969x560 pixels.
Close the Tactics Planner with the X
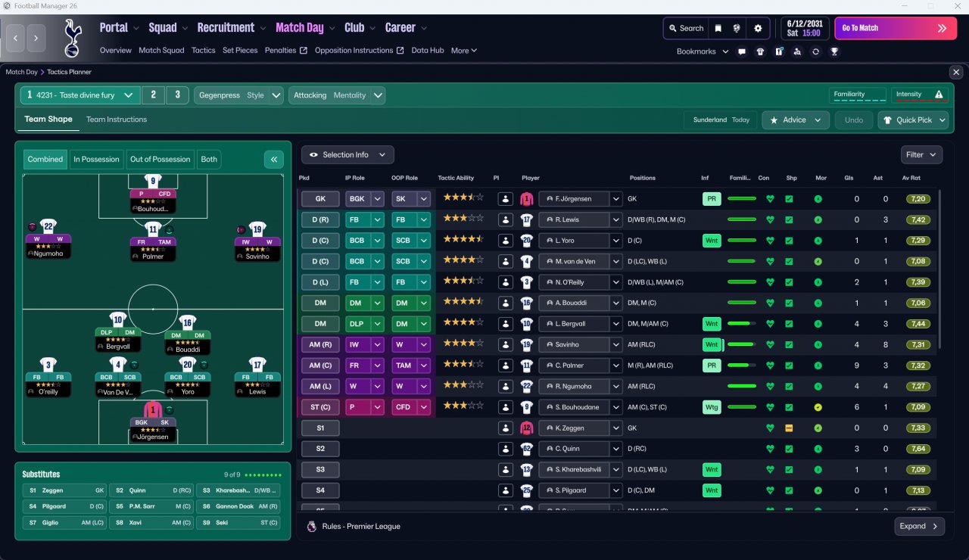coord(956,72)
